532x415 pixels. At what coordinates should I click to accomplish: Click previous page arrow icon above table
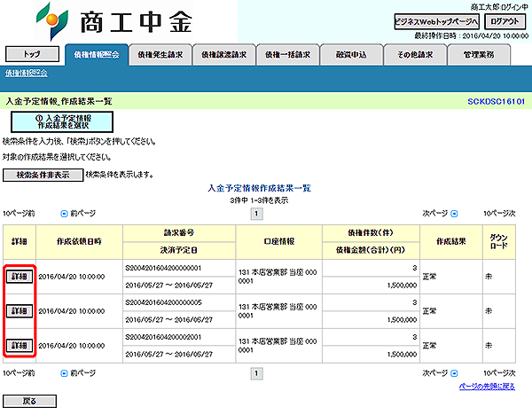point(64,214)
